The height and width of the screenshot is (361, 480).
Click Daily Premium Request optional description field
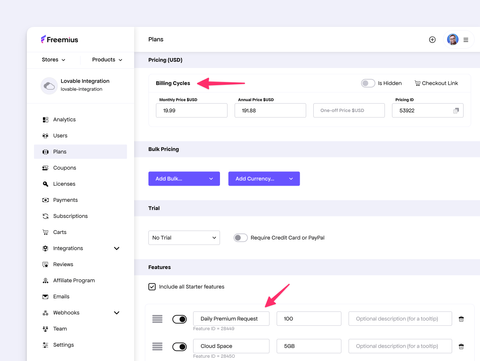pos(400,319)
